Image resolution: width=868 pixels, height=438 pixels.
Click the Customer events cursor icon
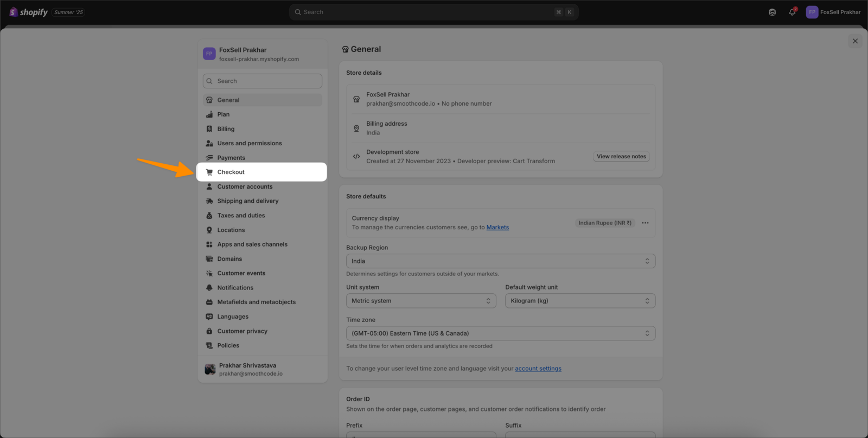[209, 273]
